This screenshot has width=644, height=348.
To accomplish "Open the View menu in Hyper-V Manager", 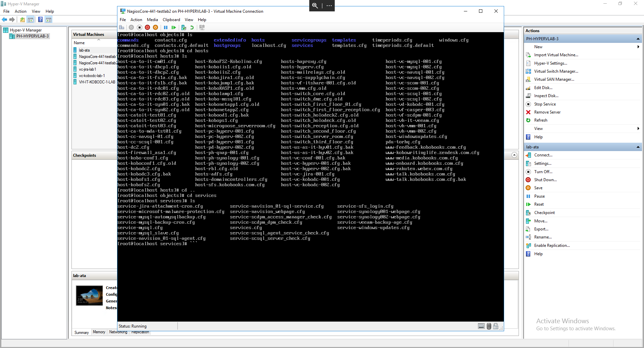I will 36,11.
